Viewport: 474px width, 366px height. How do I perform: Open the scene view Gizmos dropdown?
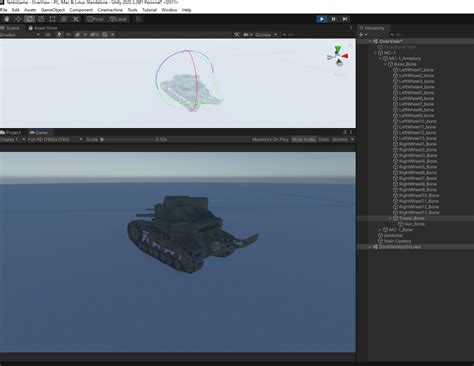[x=266, y=35]
